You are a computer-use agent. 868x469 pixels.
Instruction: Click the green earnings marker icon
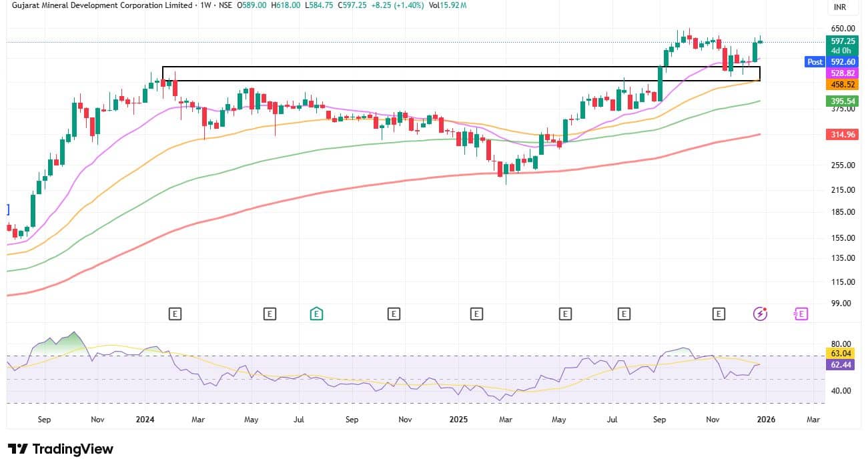point(316,313)
